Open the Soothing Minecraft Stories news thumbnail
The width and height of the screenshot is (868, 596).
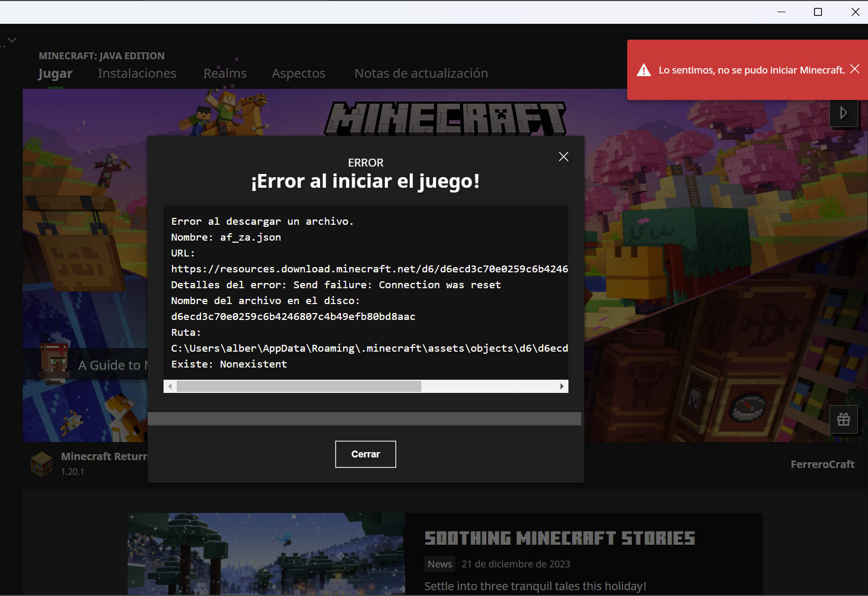click(x=266, y=554)
